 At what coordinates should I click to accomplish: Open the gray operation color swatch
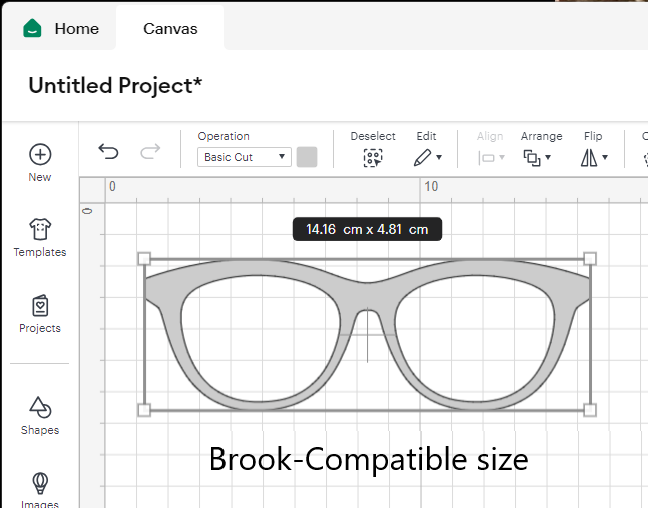tap(307, 157)
